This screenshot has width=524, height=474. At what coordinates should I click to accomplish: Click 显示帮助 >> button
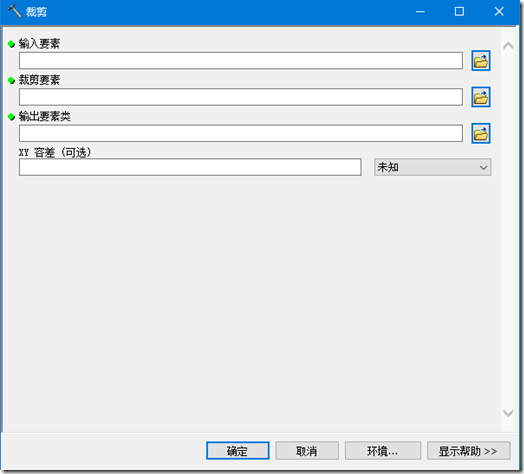(469, 451)
